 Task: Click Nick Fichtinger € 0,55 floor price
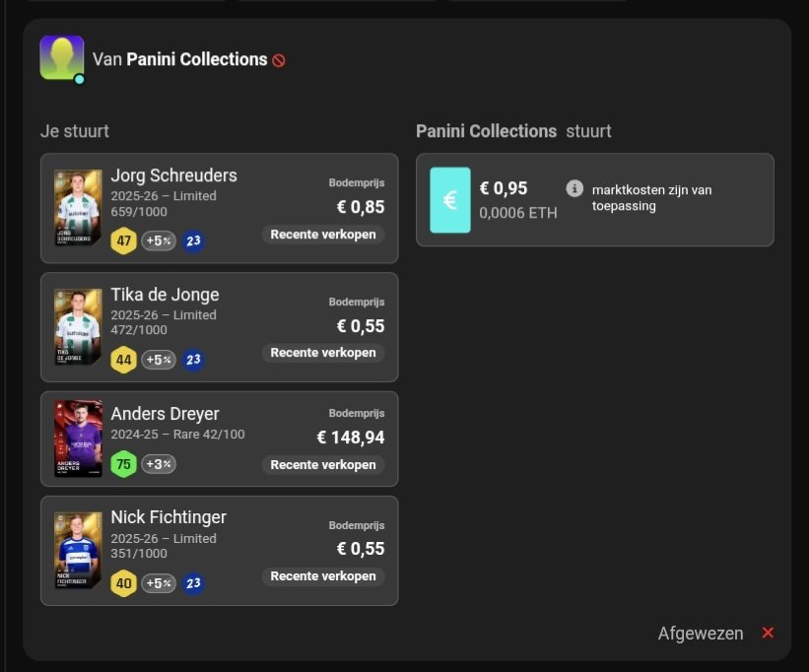(x=361, y=548)
